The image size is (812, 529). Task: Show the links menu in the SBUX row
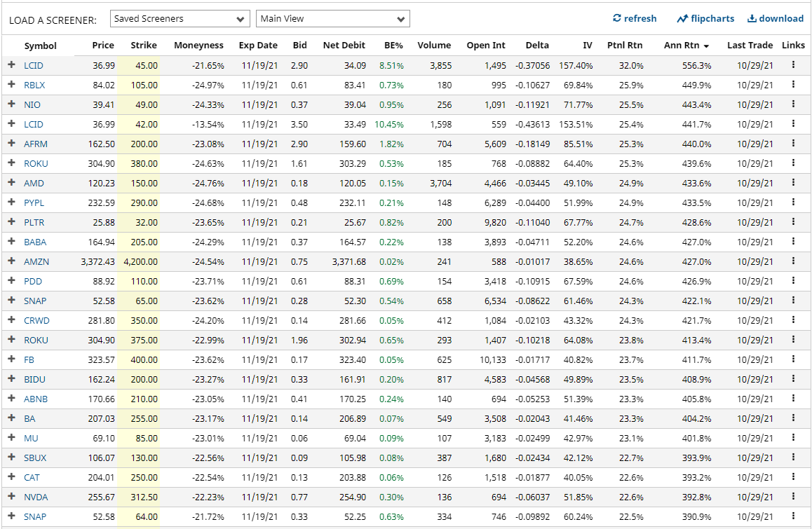[793, 458]
